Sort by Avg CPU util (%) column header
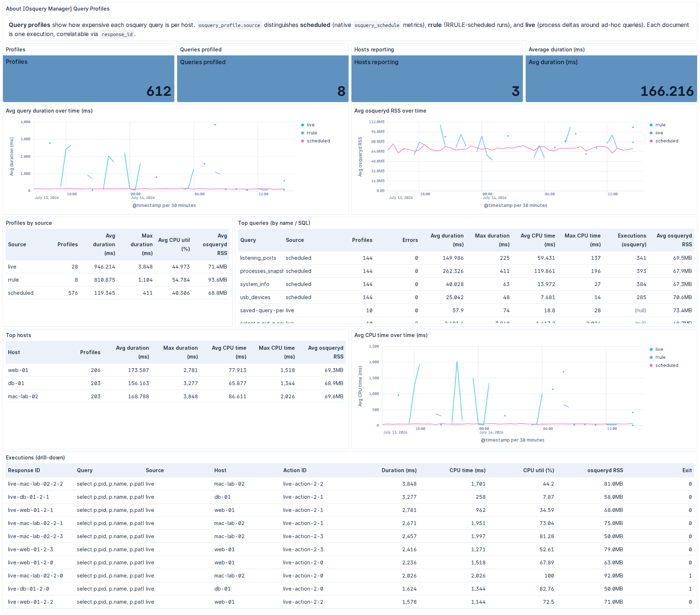 click(174, 244)
